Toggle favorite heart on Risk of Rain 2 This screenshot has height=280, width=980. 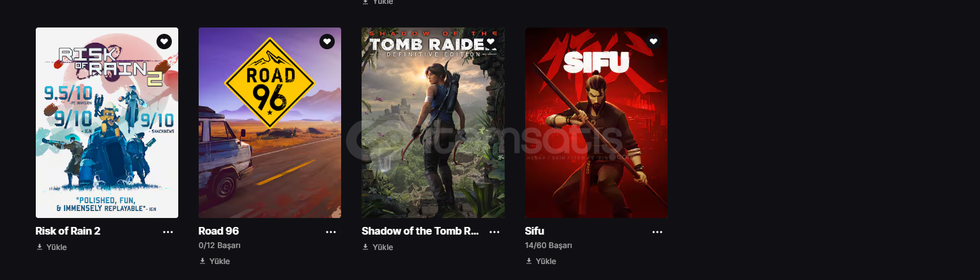coord(164,42)
